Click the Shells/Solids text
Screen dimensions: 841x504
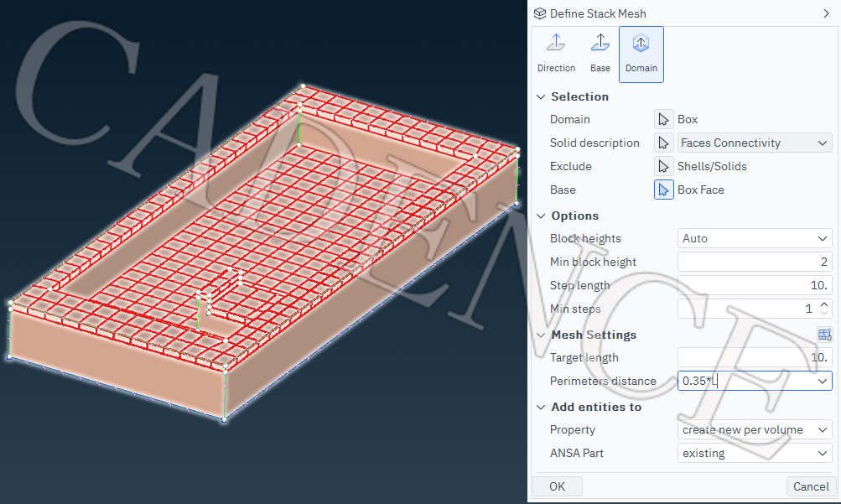pos(712,166)
